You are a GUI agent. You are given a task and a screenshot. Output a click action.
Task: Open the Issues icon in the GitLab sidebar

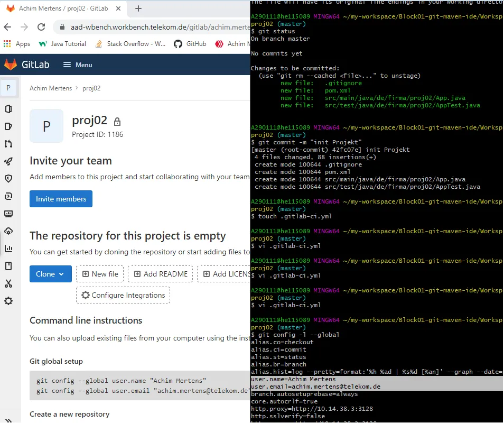tap(8, 126)
